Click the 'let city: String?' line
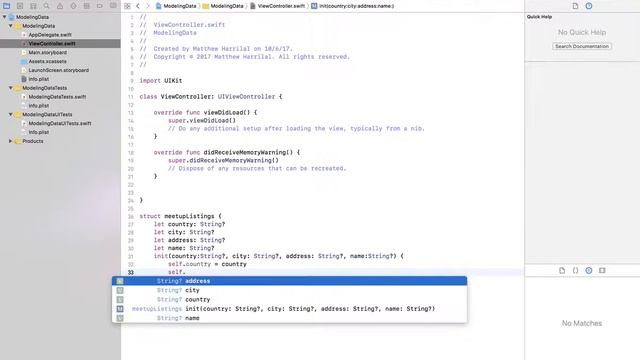Viewport: 640px width, 360px height. [184, 232]
